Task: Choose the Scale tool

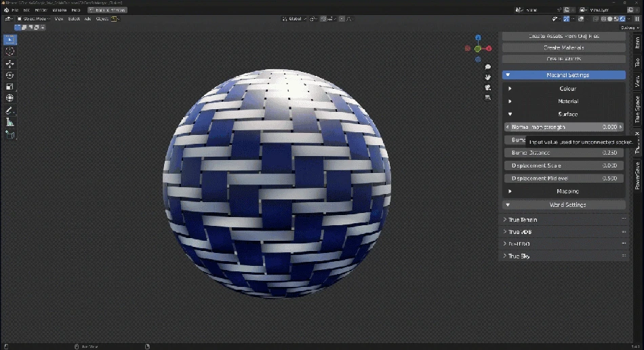Action: click(10, 87)
